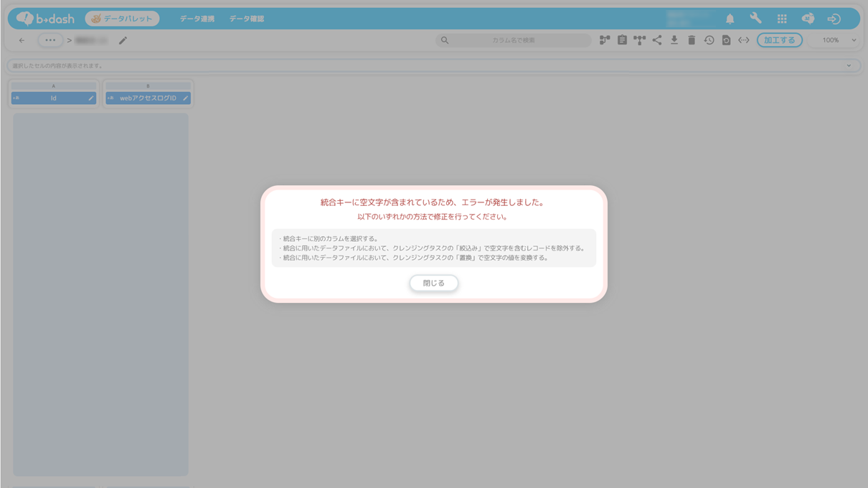Edit the data file name pencil
Image resolution: width=868 pixels, height=488 pixels.
[123, 40]
